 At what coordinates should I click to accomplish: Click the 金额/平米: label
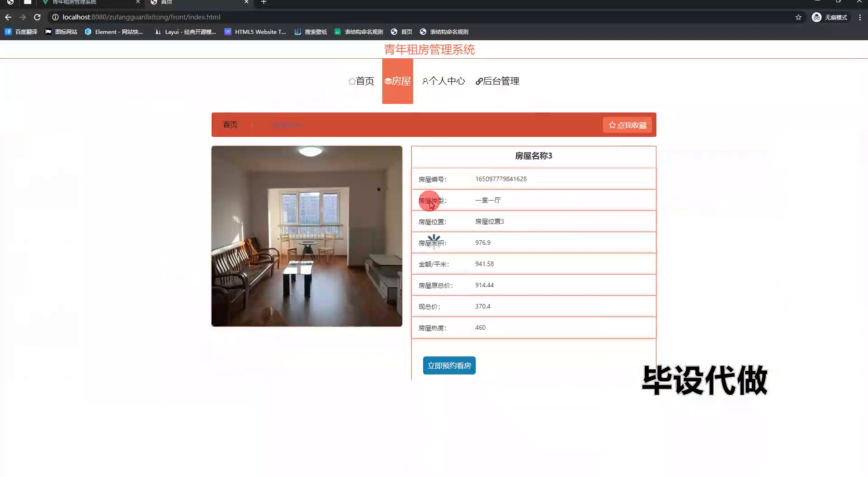click(x=434, y=264)
